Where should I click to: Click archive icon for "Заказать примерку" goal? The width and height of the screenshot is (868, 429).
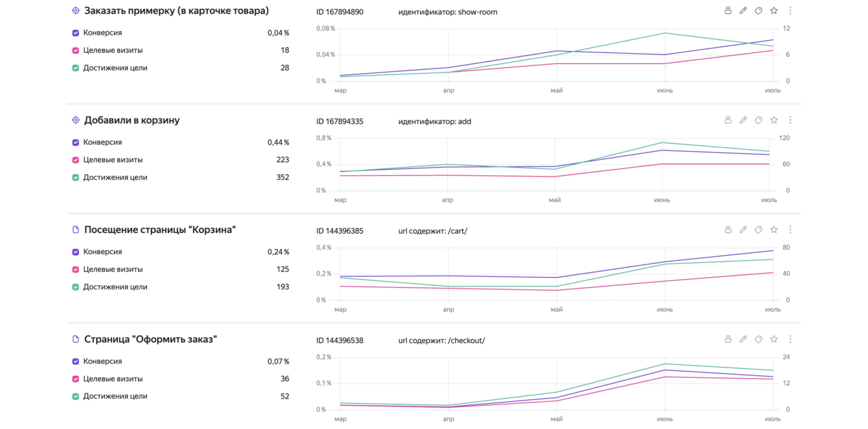(727, 11)
